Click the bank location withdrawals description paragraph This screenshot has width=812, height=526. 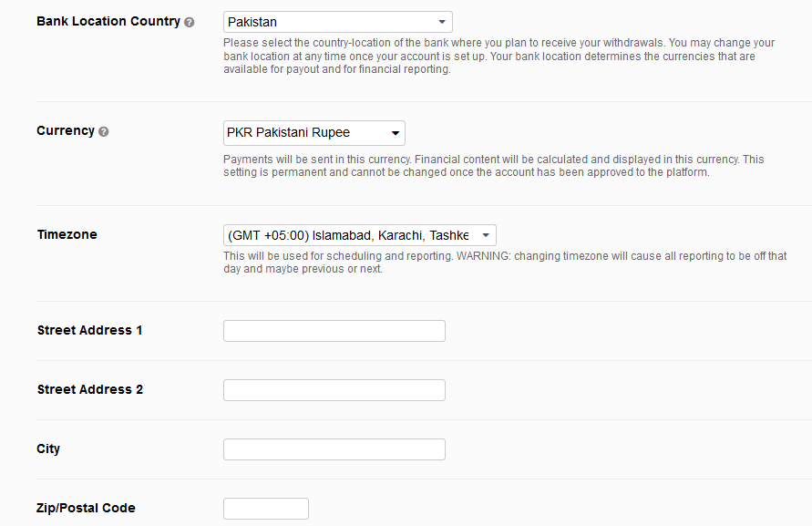pyautogui.click(x=499, y=56)
